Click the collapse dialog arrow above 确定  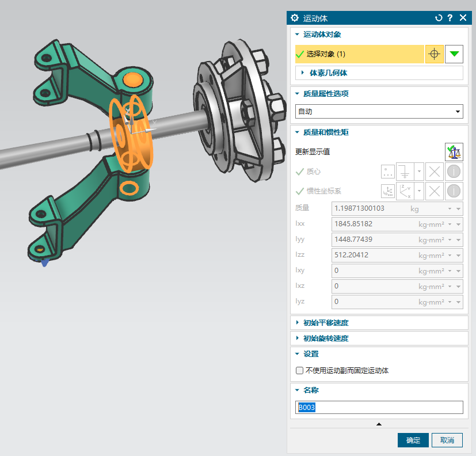click(x=379, y=424)
